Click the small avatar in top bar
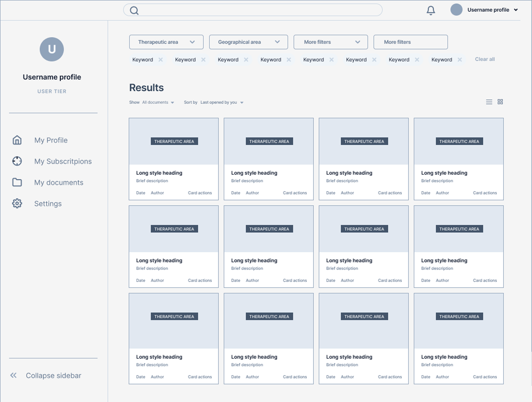 [456, 10]
